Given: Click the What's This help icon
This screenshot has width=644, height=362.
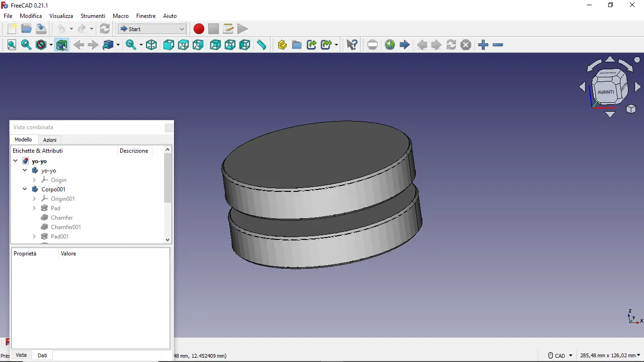Looking at the screenshot, I should (352, 45).
